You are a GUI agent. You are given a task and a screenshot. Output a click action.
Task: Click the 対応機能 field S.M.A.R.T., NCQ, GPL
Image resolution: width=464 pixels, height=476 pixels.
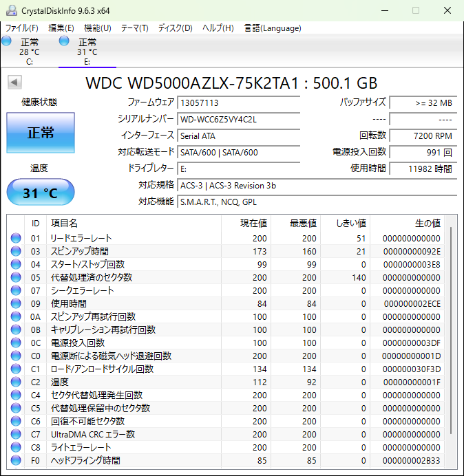click(317, 202)
